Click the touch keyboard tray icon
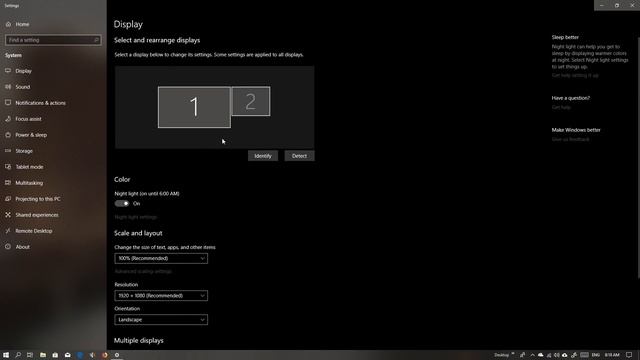The image size is (640, 360). 584,355
